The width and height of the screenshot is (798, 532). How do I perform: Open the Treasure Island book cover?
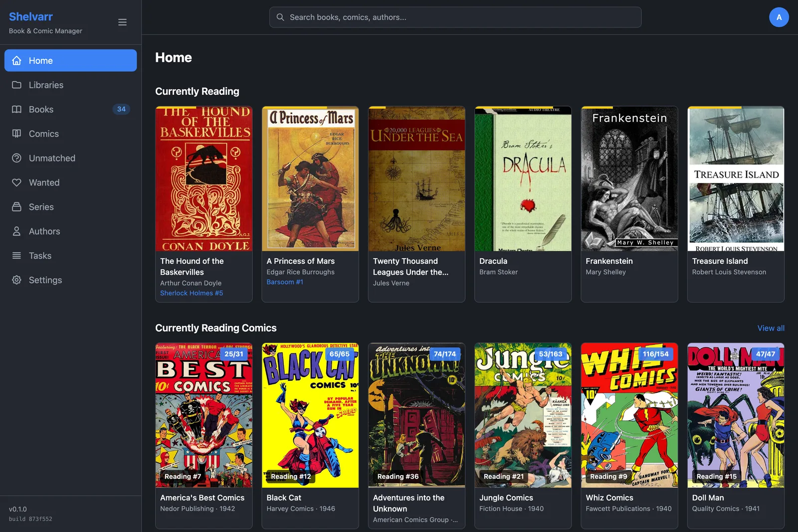click(x=736, y=179)
